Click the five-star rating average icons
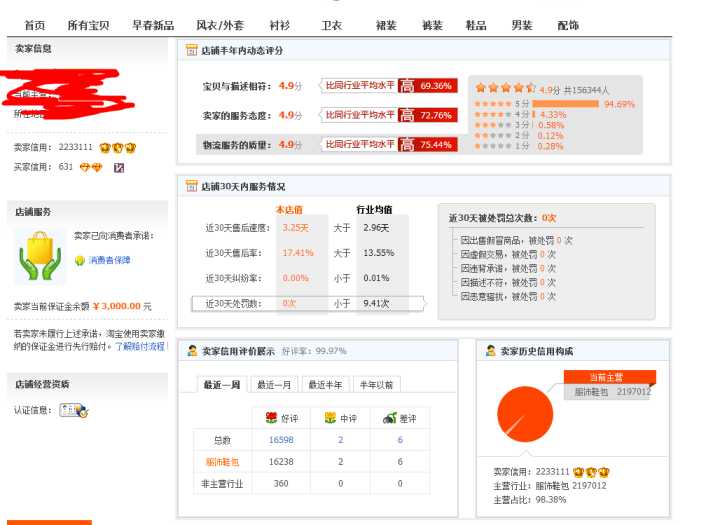Viewport: 720px width, 525px height. click(x=505, y=89)
